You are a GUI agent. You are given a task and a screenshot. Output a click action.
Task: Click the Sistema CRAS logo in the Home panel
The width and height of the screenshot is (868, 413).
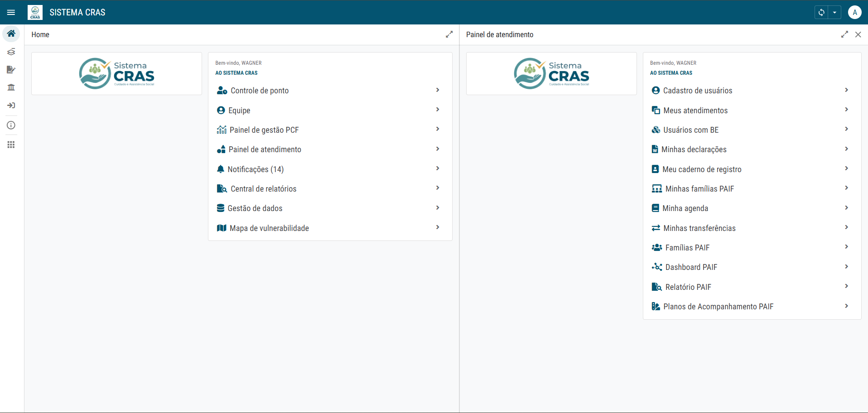(x=117, y=73)
